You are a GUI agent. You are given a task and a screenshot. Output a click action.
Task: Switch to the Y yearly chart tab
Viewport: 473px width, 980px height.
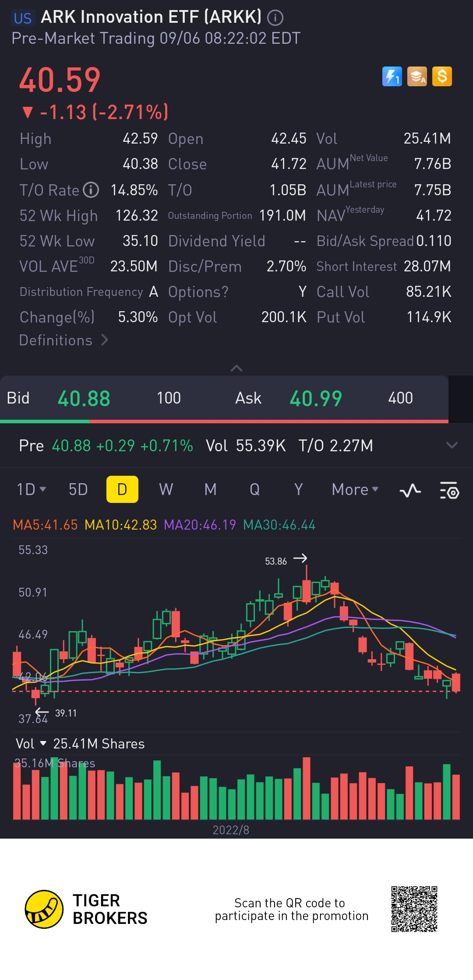pyautogui.click(x=298, y=489)
